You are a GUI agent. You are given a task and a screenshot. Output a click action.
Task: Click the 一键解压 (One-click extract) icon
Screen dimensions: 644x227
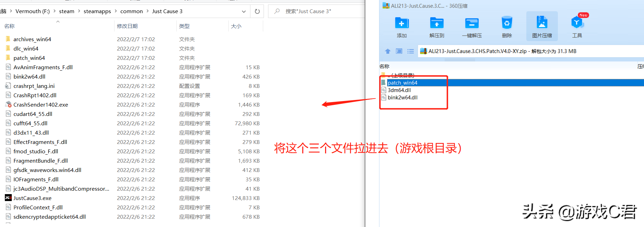pyautogui.click(x=472, y=27)
